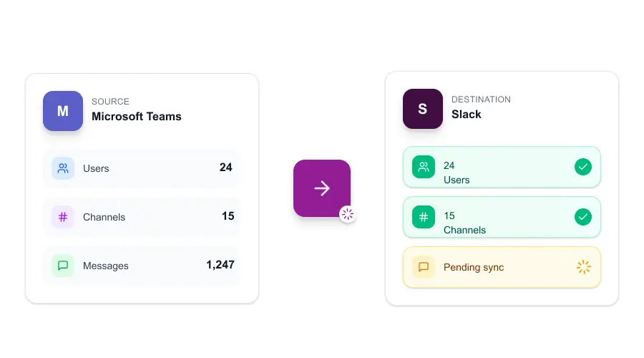
Task: Select the Users row in Microsoft Teams card
Action: (142, 168)
